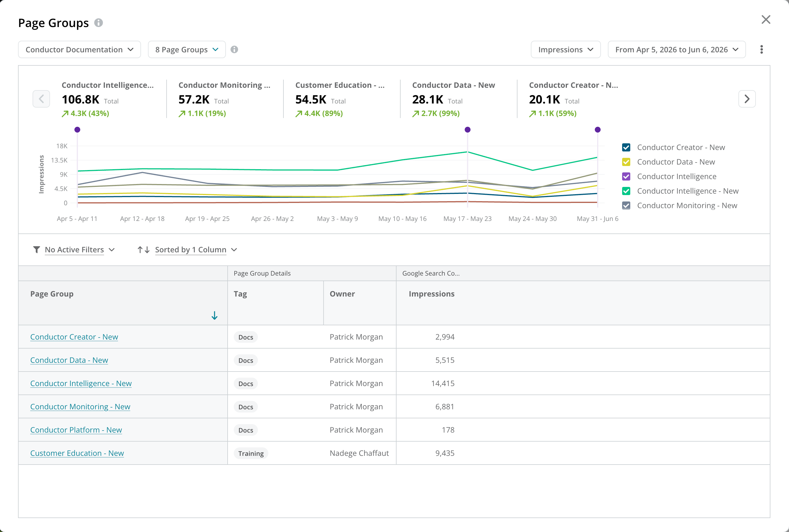Show next summary cards with right arrow
Screen dimensions: 789x532
coord(747,99)
